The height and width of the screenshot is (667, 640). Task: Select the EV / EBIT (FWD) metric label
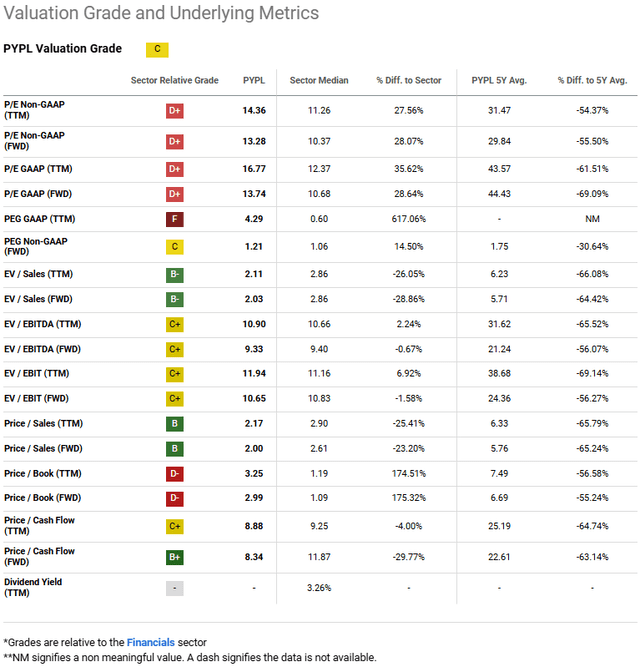click(40, 398)
